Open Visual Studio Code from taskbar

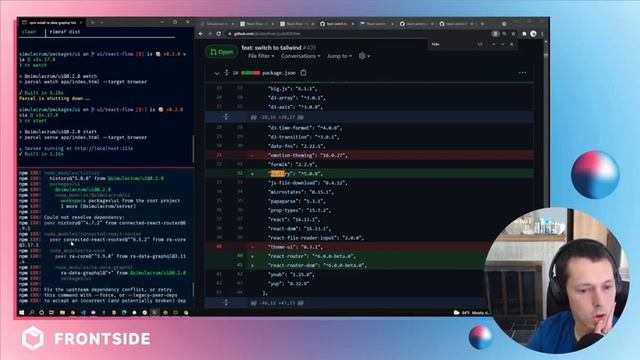point(83,313)
